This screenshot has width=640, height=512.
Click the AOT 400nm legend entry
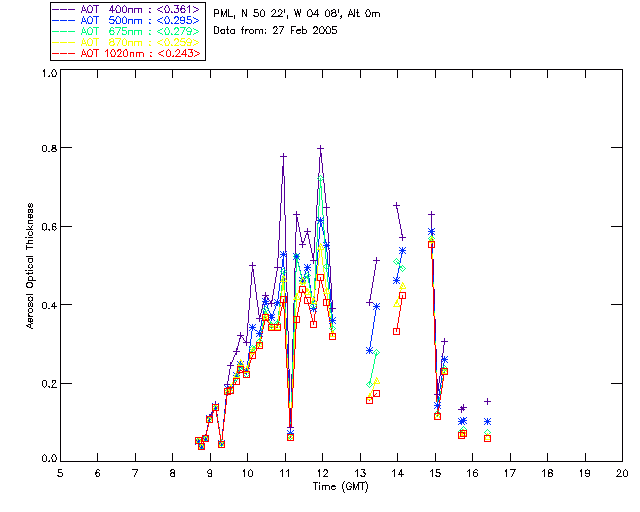[128, 9]
